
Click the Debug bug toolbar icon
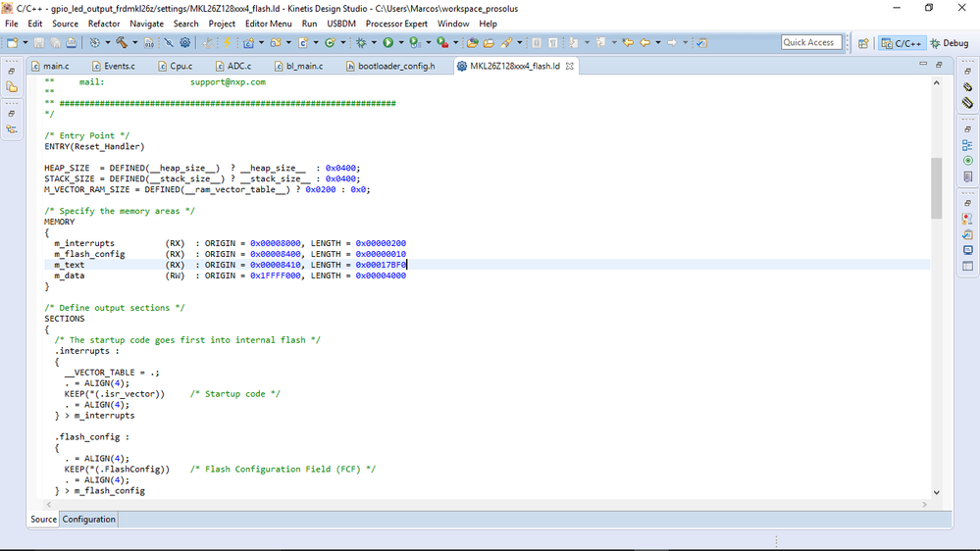361,42
